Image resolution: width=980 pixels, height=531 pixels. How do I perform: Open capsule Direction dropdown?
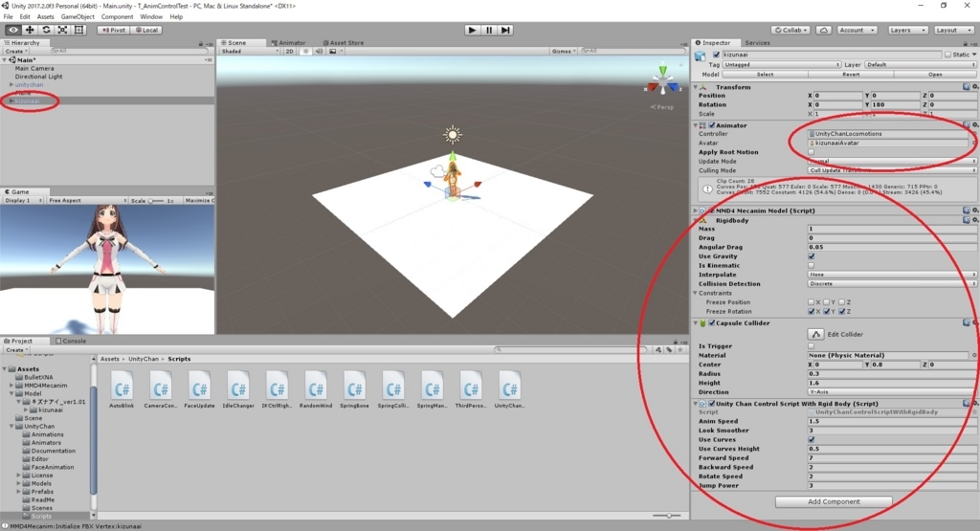pos(891,392)
